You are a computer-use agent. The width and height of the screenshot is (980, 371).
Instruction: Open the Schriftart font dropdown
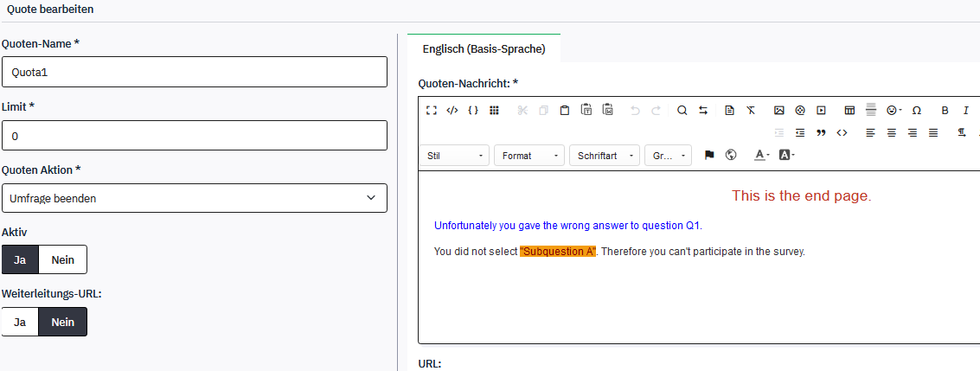click(605, 156)
